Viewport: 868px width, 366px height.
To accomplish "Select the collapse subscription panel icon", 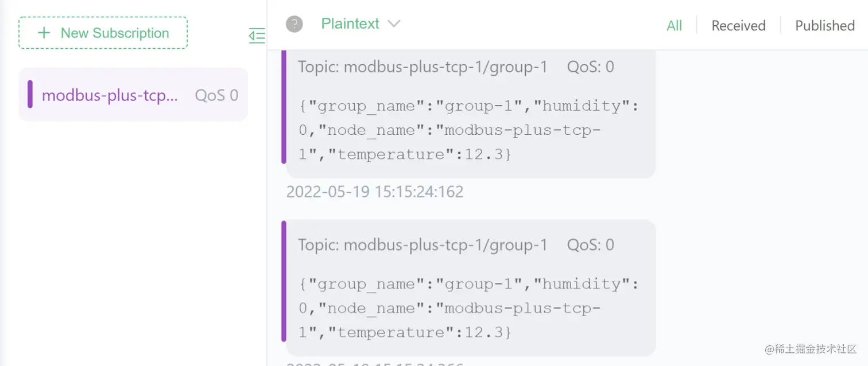I will coord(257,36).
